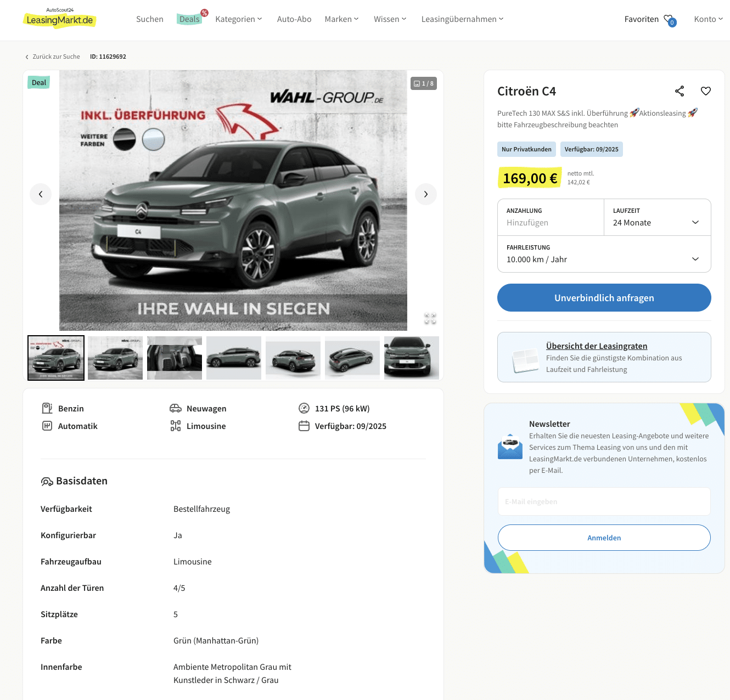The height and width of the screenshot is (700, 730).
Task: Open the Suchen page
Action: tap(150, 19)
